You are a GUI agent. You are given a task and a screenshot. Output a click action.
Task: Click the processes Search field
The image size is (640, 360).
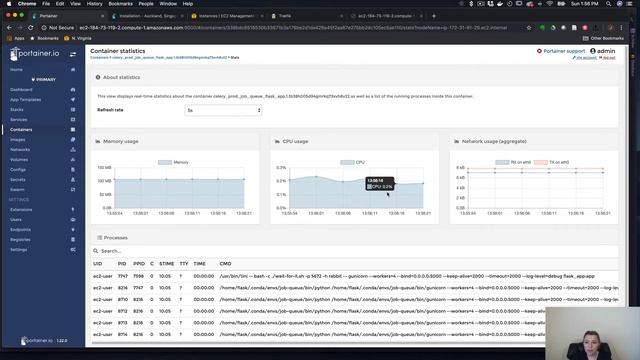pyautogui.click(x=355, y=251)
